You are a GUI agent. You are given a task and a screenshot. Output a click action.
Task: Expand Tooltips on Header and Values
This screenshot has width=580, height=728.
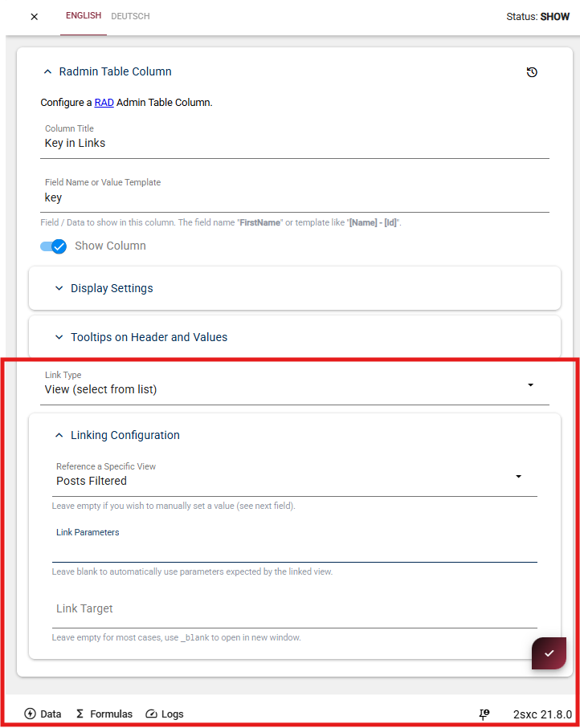(x=295, y=337)
